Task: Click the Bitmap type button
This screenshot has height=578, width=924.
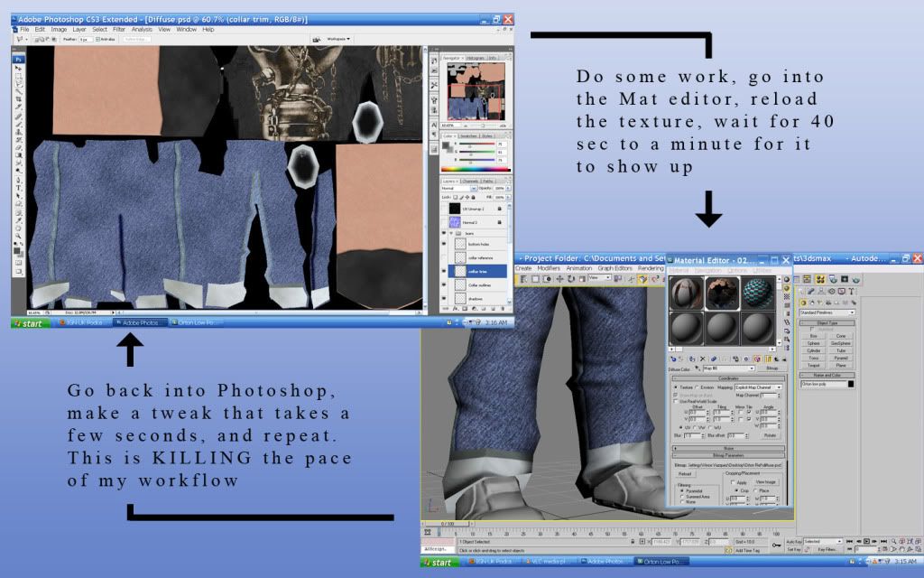Action: coord(772,368)
